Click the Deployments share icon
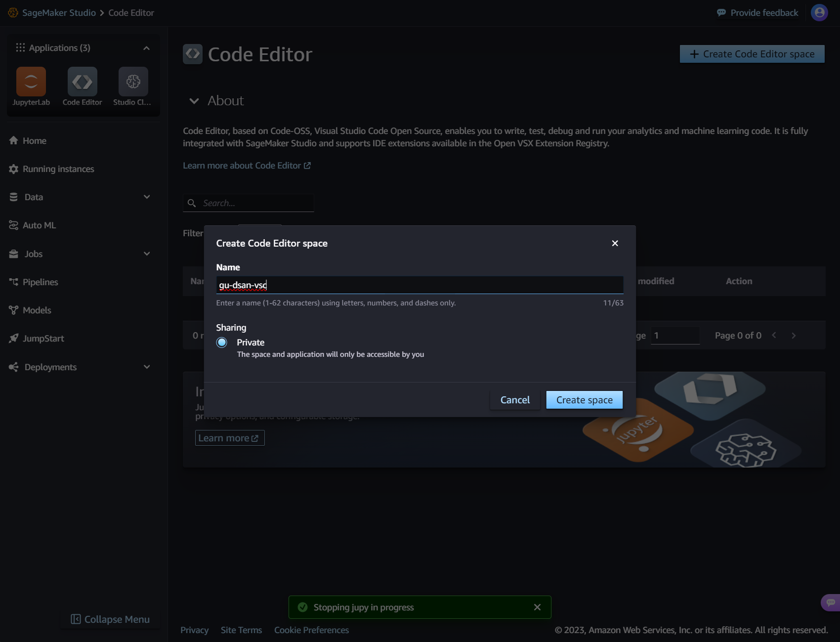 pyautogui.click(x=14, y=367)
